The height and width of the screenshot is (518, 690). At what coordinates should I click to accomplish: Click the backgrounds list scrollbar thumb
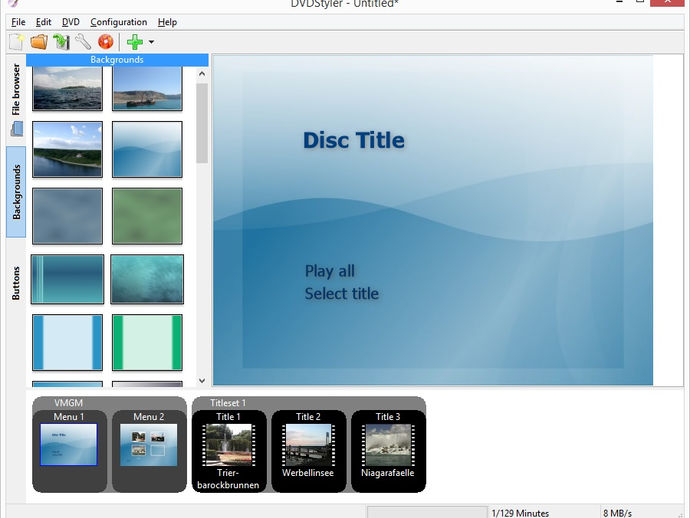coord(202,123)
